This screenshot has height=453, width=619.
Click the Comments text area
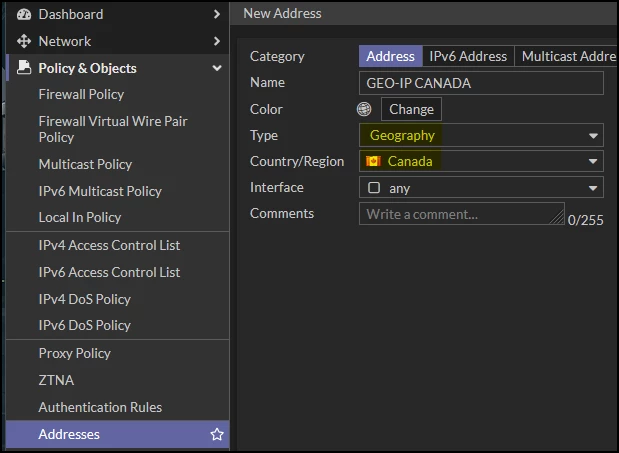point(462,213)
